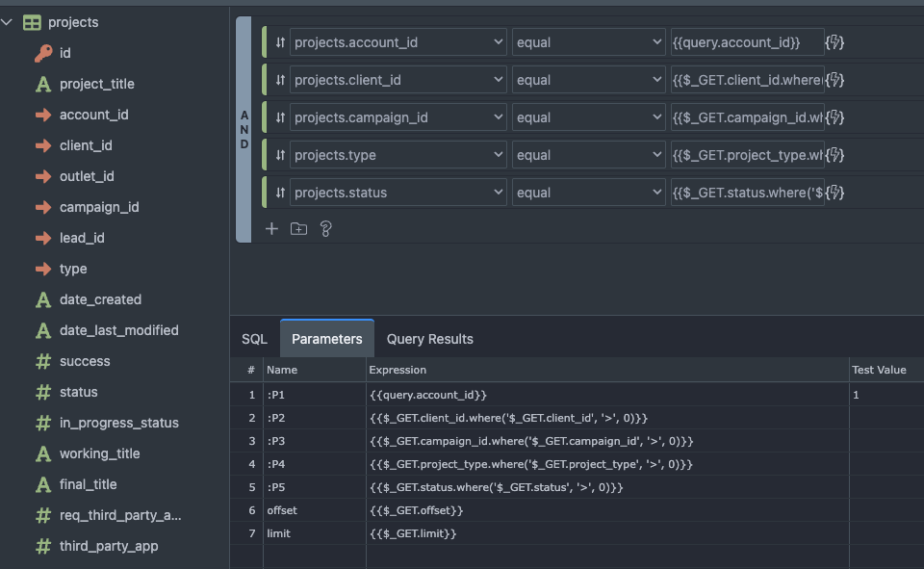Click the projects table icon in the tree
Screen dimensions: 924x569
(x=32, y=22)
